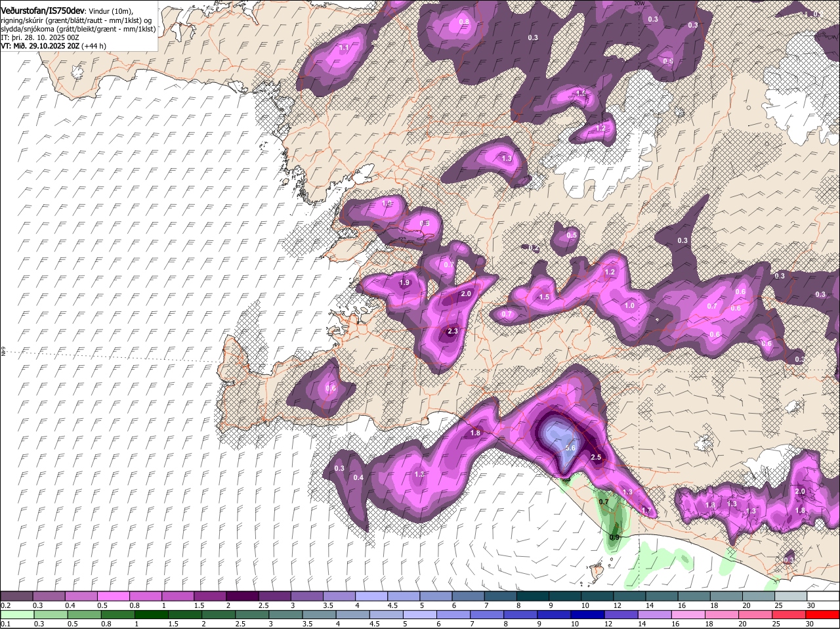The height and width of the screenshot is (629, 840).
Task: Select the pink 18 swatch in lower legend
Action: point(722,615)
